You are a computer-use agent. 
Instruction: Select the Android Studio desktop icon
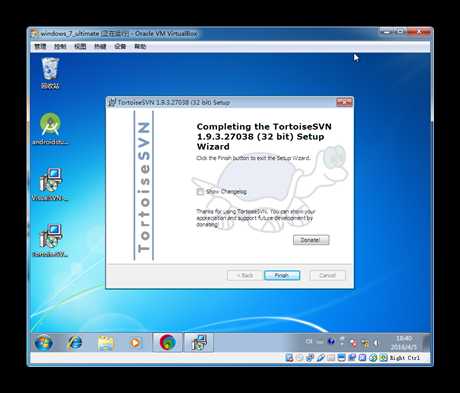(x=50, y=129)
